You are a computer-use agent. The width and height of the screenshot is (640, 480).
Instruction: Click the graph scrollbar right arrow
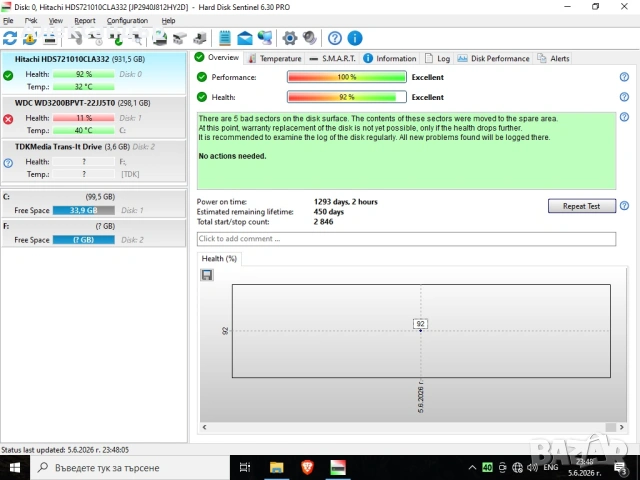[x=622, y=427]
